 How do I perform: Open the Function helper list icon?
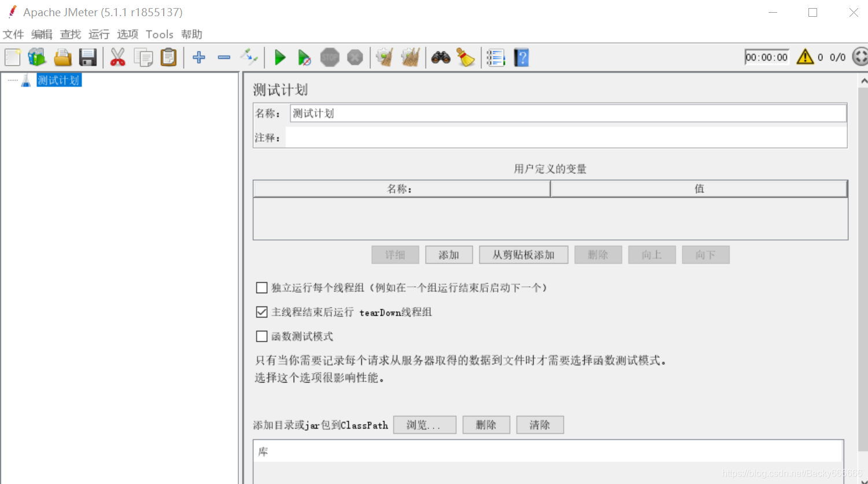[x=496, y=57]
